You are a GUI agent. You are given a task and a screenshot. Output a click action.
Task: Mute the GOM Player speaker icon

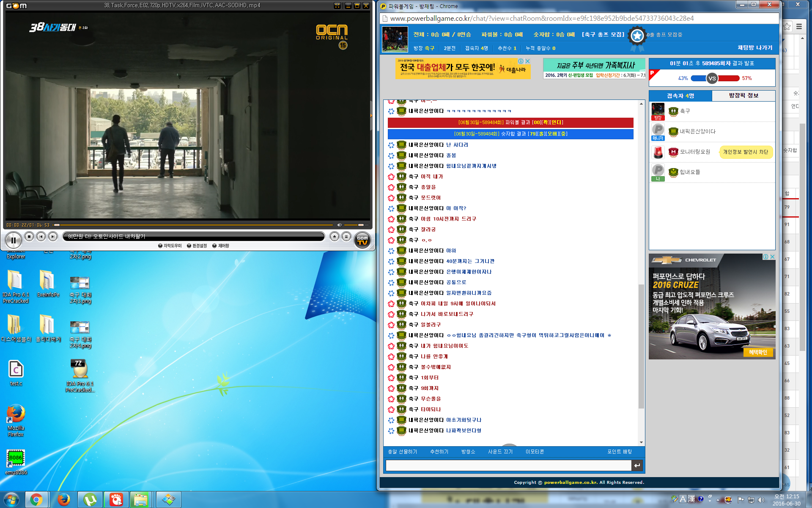pyautogui.click(x=339, y=225)
